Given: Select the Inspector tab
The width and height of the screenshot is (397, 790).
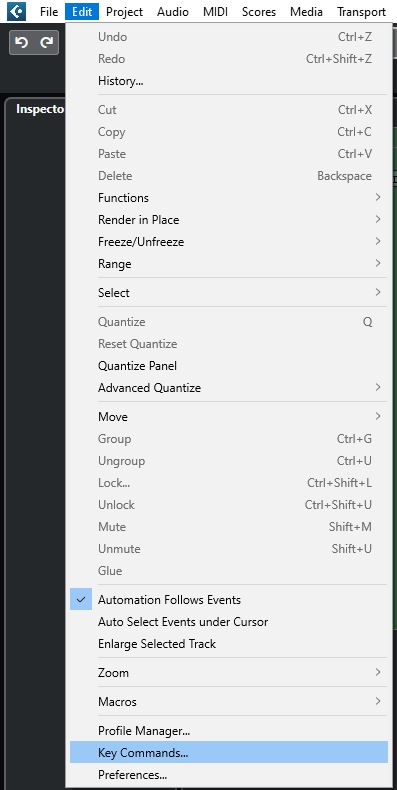Looking at the screenshot, I should coord(40,109).
